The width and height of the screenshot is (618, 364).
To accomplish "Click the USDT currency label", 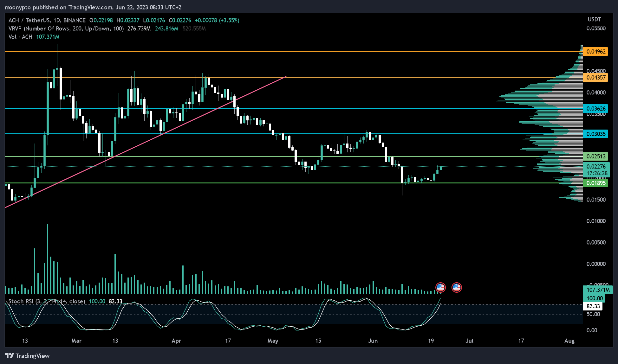I will click(x=594, y=20).
